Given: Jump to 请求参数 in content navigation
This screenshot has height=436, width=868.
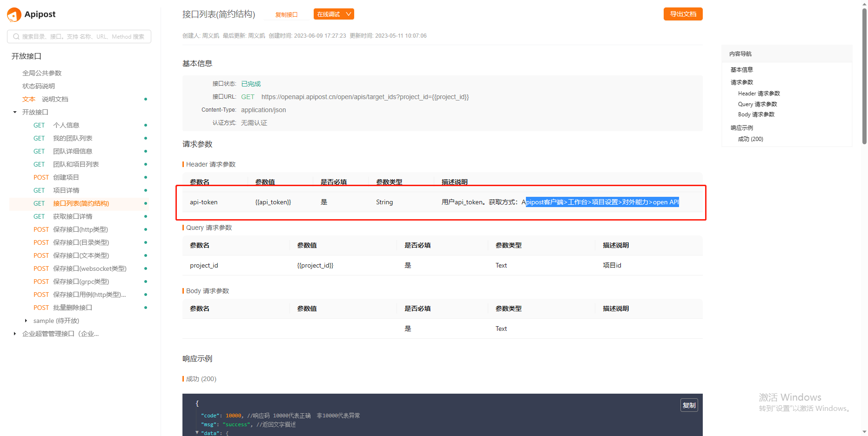Looking at the screenshot, I should tap(741, 82).
